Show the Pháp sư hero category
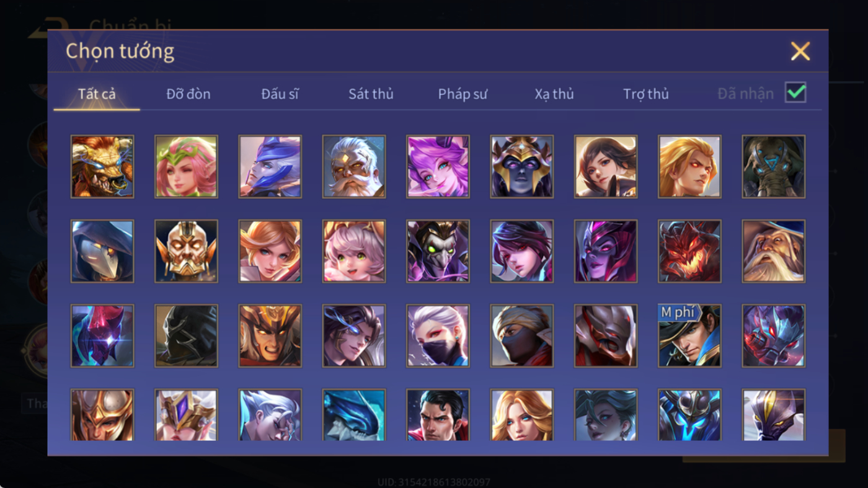 (463, 94)
